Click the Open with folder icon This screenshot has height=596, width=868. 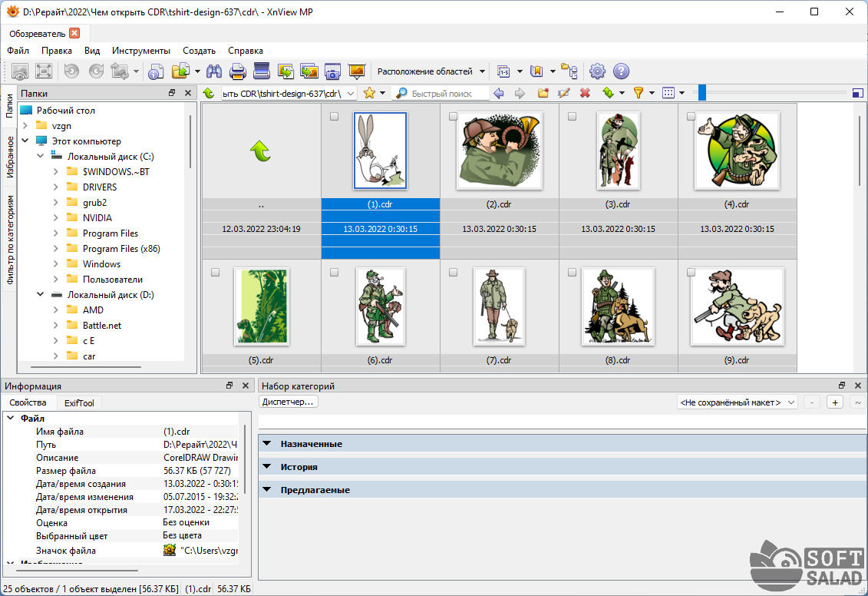(180, 71)
